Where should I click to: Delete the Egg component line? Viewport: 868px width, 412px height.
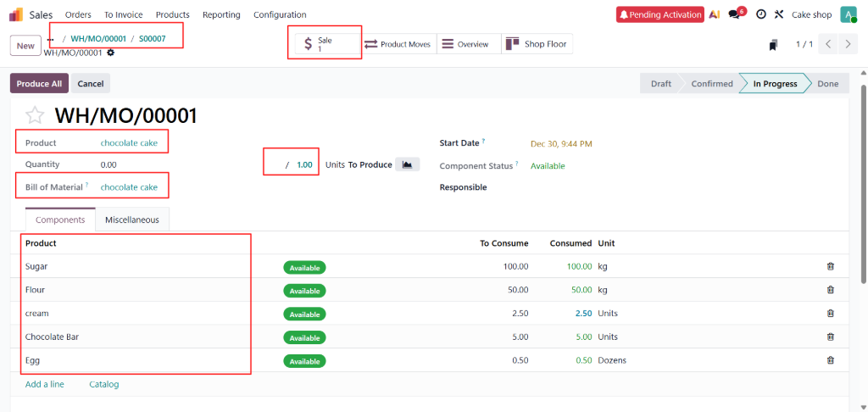830,360
